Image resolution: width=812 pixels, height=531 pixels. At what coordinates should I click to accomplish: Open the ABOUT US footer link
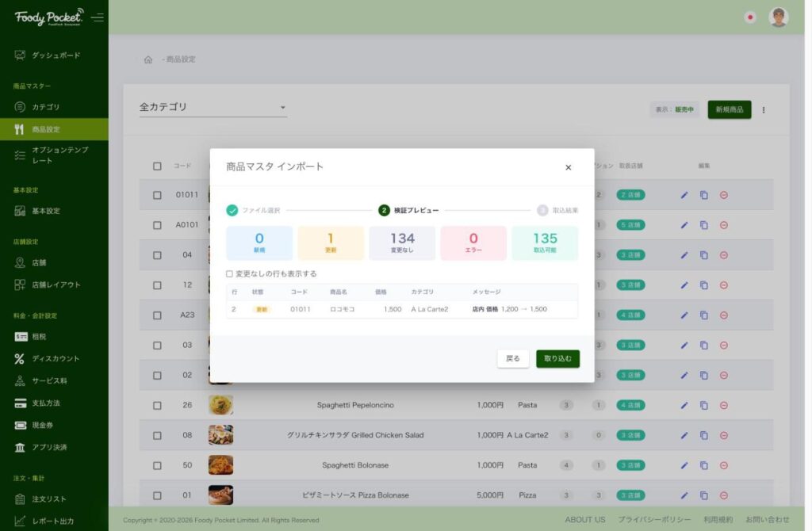(585, 520)
